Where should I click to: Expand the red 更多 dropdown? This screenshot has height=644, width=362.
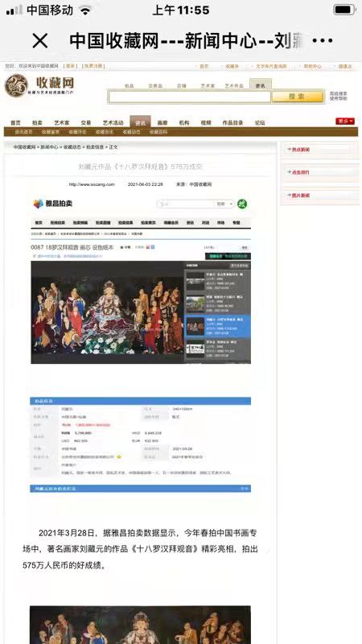click(x=345, y=122)
